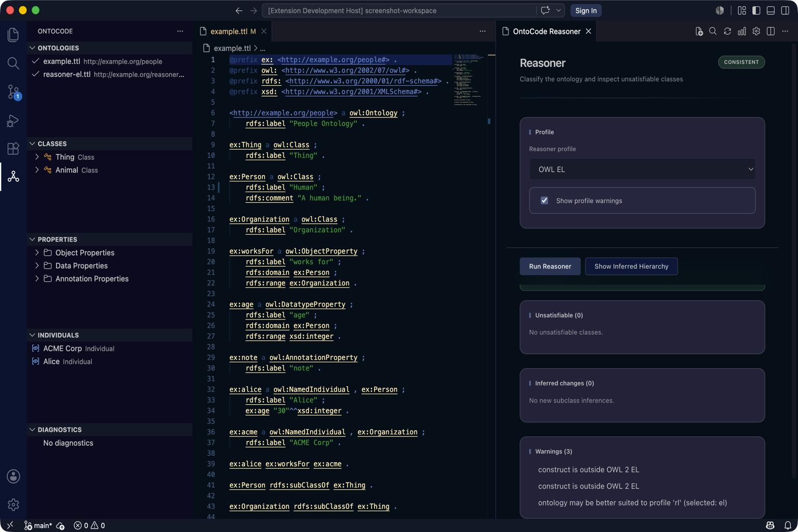The image size is (798, 532).
Task: Close the example.ttl tab
Action: coord(264,32)
